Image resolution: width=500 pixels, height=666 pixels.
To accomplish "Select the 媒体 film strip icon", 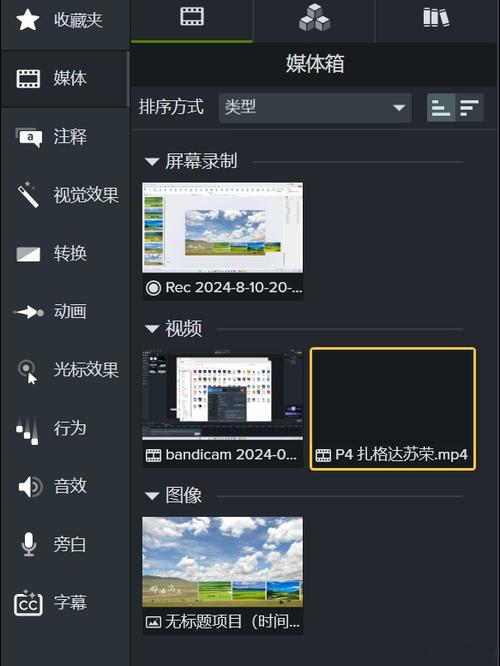I will point(28,79).
